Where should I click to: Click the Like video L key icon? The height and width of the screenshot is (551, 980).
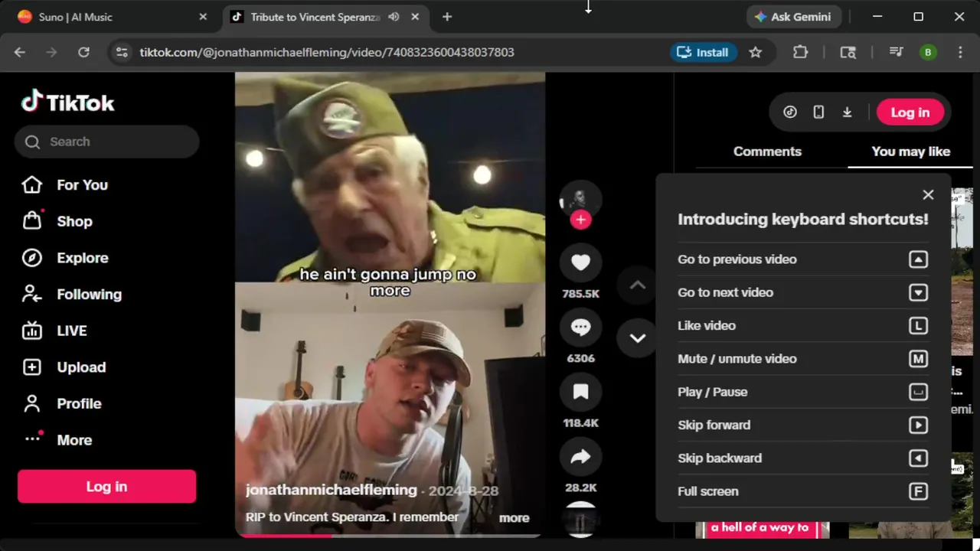tap(918, 326)
